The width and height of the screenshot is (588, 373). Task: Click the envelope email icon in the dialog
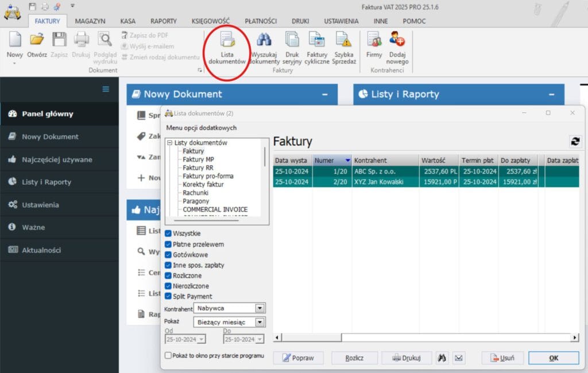(458, 358)
